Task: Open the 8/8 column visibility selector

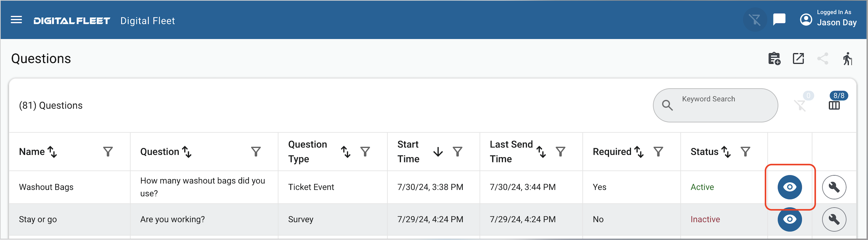Action: tap(835, 104)
